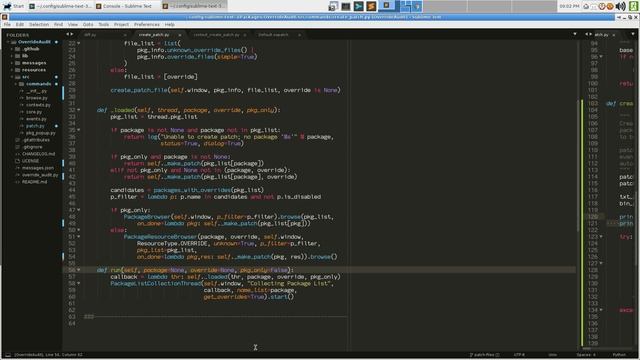Open README.md in sidebar

click(34, 182)
